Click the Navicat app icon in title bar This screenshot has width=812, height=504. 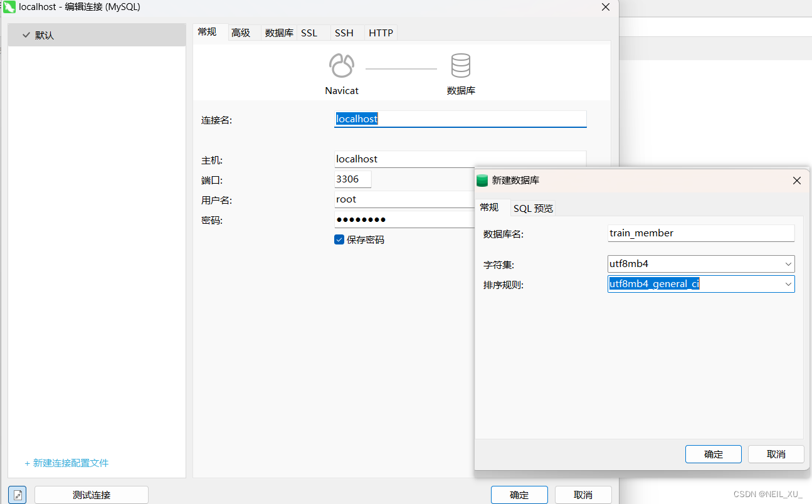click(x=10, y=8)
